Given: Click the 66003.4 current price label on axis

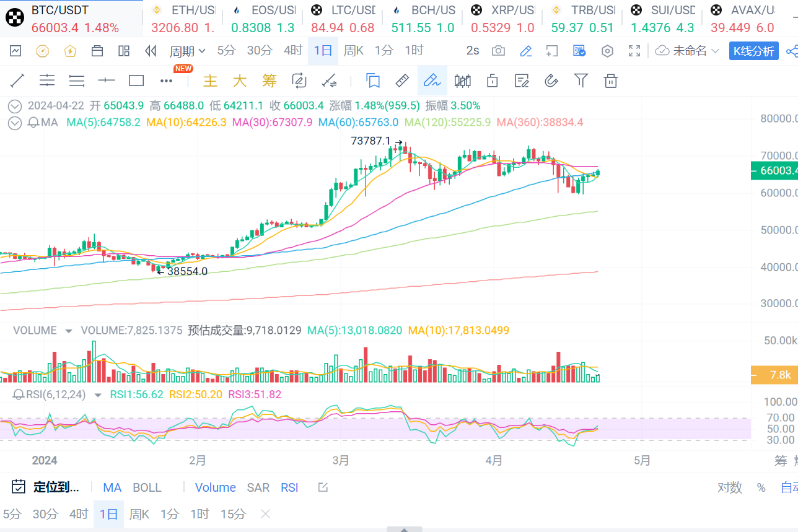Looking at the screenshot, I should (x=774, y=170).
